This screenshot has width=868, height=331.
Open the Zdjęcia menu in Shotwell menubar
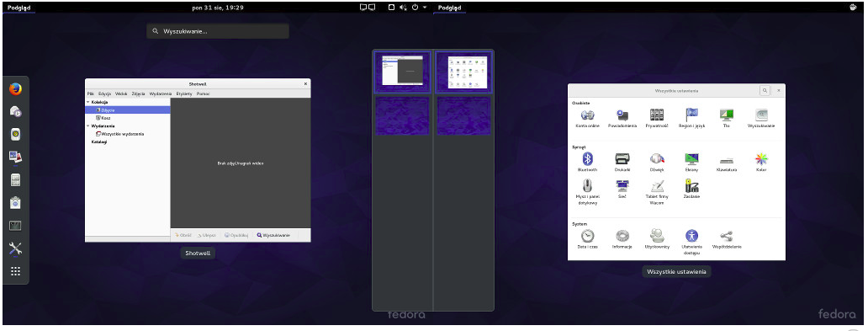click(x=138, y=93)
